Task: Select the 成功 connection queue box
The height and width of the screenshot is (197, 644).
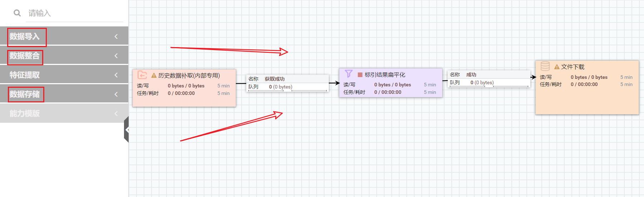Action: tap(489, 79)
